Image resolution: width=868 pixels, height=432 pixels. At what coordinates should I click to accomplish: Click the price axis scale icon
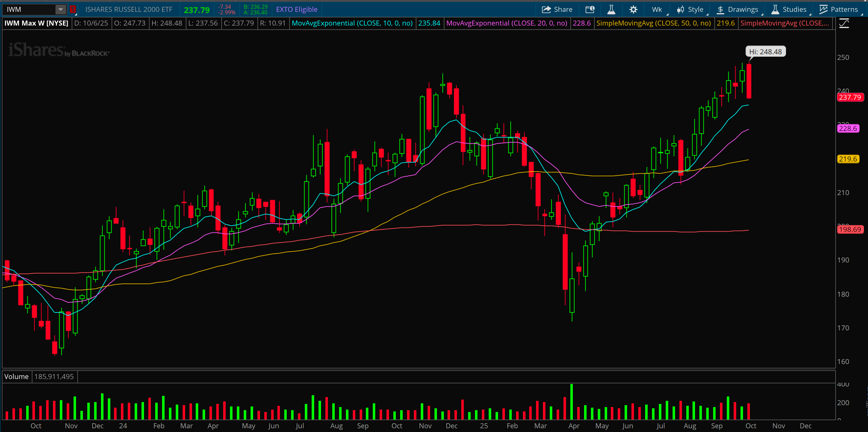coord(844,23)
